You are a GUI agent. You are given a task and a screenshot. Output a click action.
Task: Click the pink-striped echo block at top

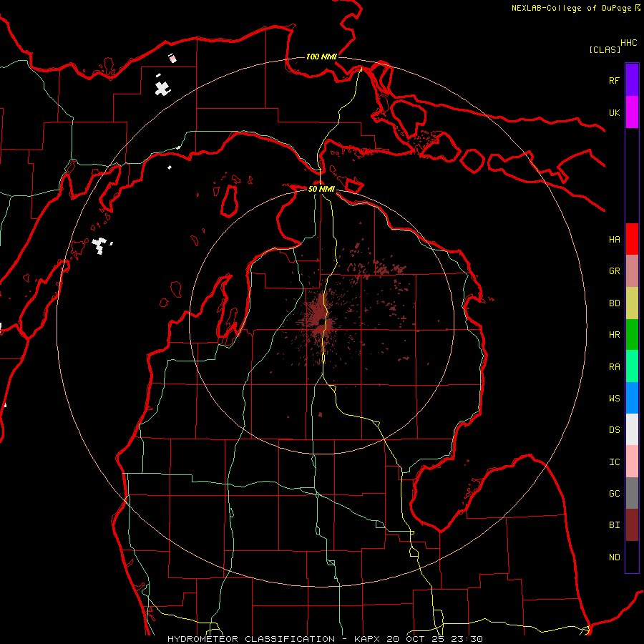pos(173,59)
